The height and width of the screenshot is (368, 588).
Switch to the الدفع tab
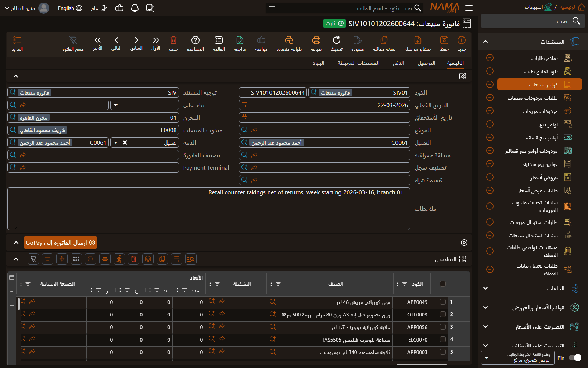click(x=398, y=63)
